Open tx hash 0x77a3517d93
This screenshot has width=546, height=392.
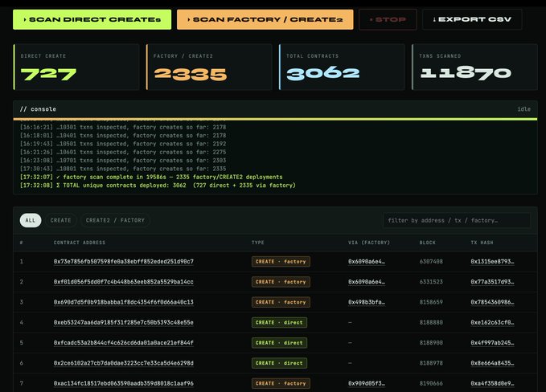492,282
